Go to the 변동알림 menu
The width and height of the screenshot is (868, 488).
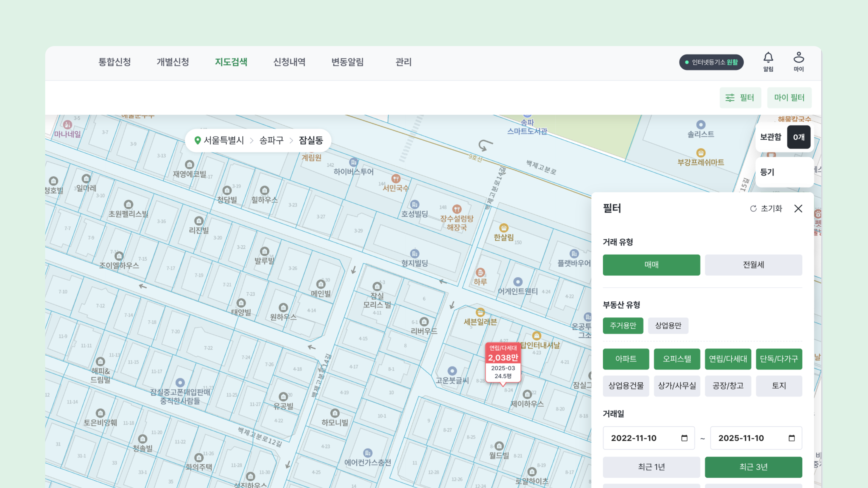point(347,62)
